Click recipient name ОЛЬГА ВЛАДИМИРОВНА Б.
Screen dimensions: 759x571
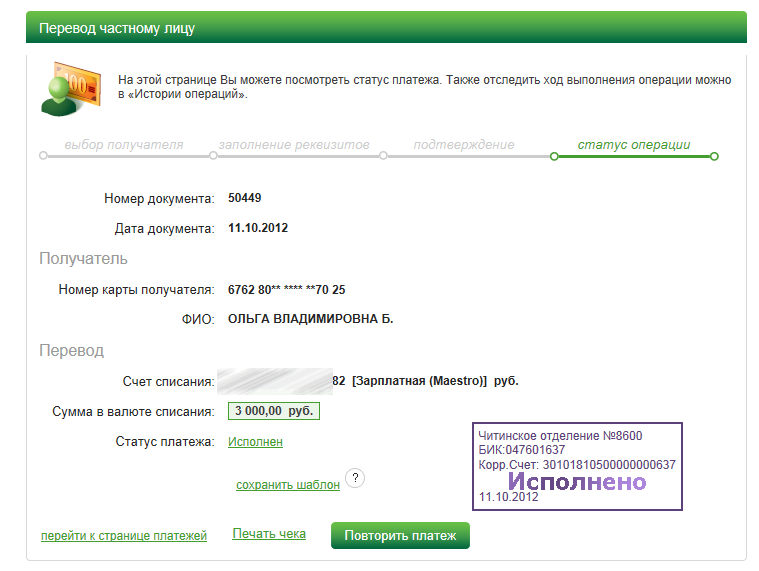[311, 319]
